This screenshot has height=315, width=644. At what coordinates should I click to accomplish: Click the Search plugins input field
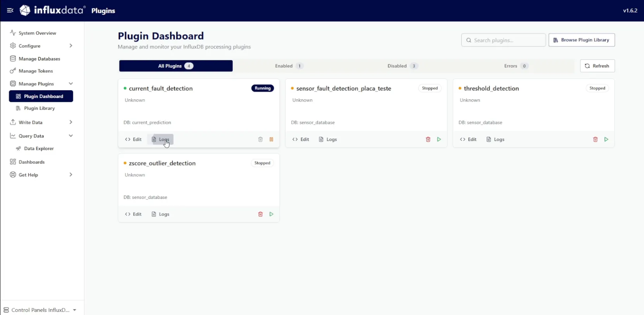(503, 40)
